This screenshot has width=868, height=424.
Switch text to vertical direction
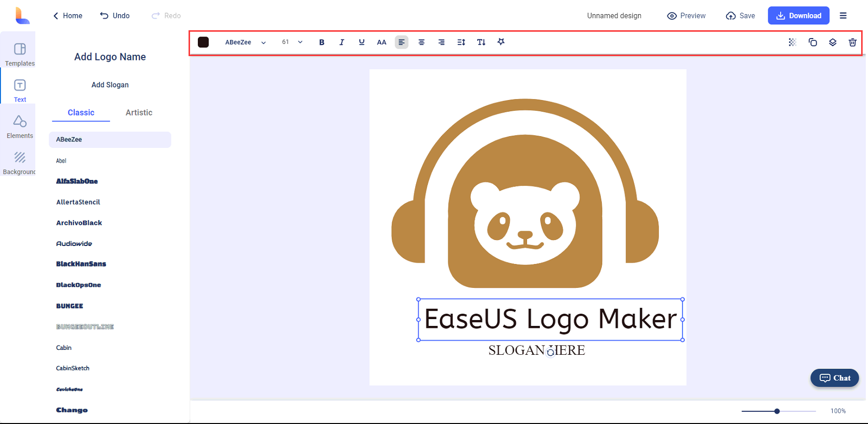pyautogui.click(x=481, y=42)
